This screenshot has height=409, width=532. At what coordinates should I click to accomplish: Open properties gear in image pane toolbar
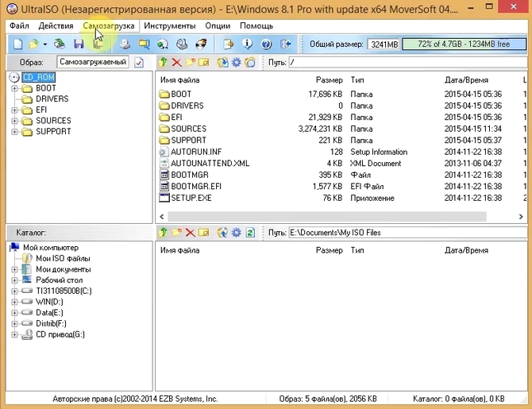coord(236,63)
